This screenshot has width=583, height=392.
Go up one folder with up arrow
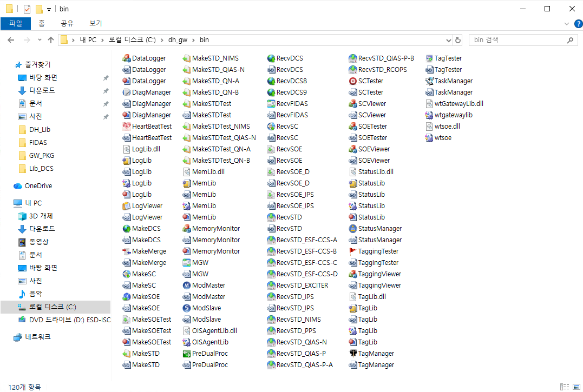point(51,40)
